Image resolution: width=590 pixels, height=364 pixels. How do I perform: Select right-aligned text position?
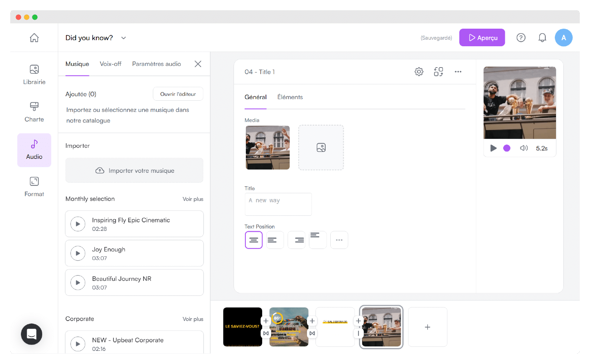click(x=297, y=240)
